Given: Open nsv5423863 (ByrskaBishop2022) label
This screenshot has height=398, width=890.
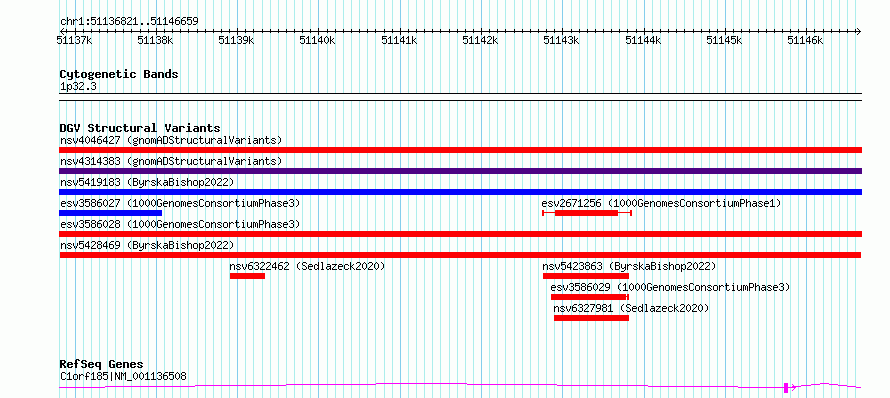Looking at the screenshot, I should (629, 266).
